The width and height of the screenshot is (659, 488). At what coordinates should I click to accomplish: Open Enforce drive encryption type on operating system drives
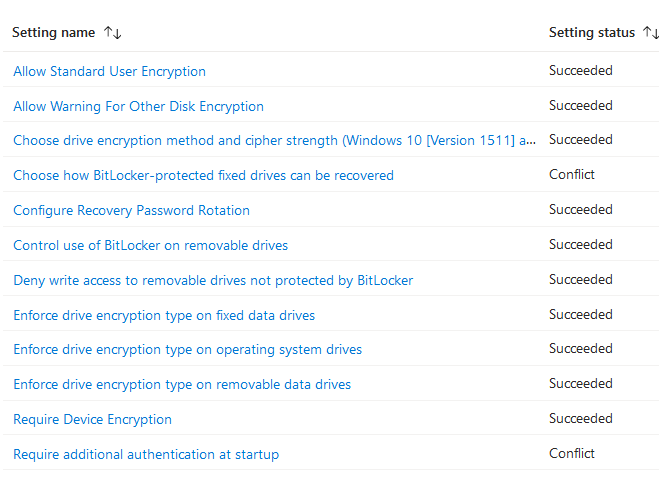point(187,350)
